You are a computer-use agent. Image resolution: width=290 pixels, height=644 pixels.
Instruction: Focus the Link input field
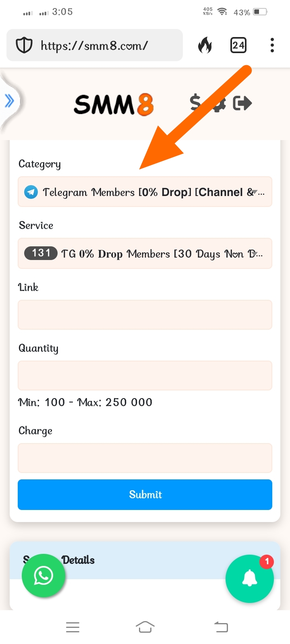tap(145, 315)
